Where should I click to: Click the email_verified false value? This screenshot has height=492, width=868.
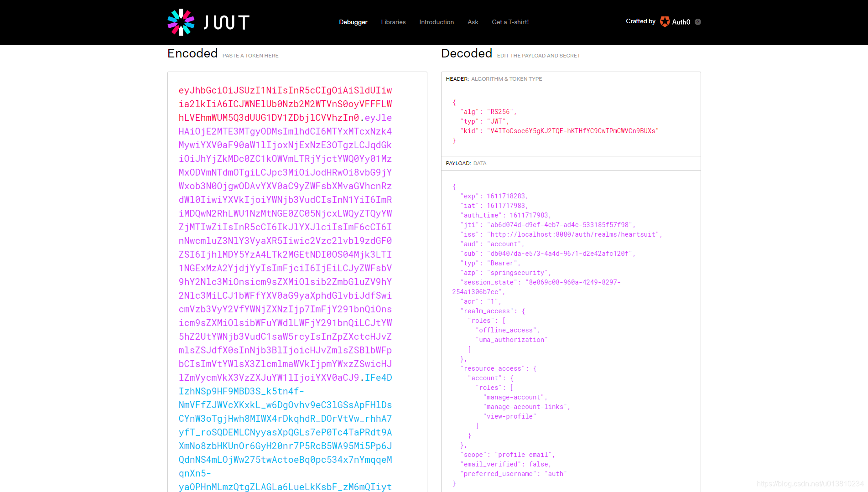point(539,464)
